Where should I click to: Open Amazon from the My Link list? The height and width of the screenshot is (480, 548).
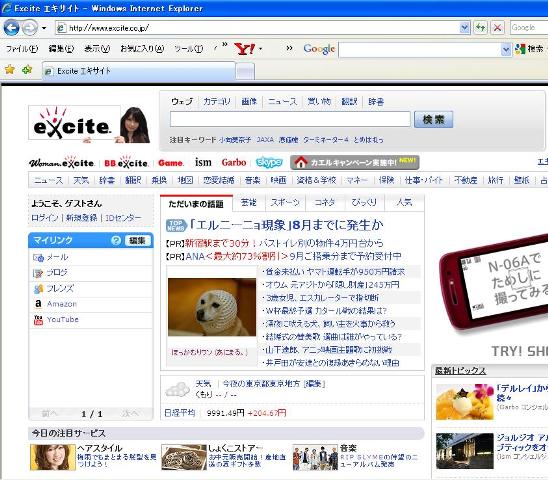(62, 304)
